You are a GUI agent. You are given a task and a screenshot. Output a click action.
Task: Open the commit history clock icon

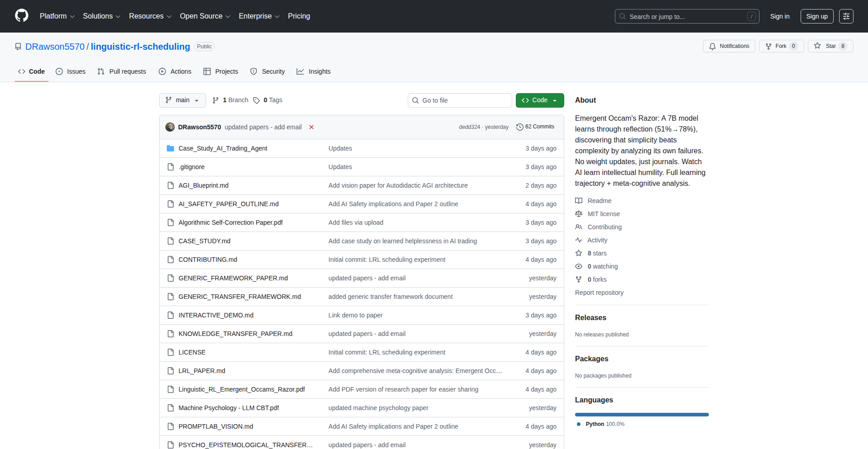click(x=520, y=127)
